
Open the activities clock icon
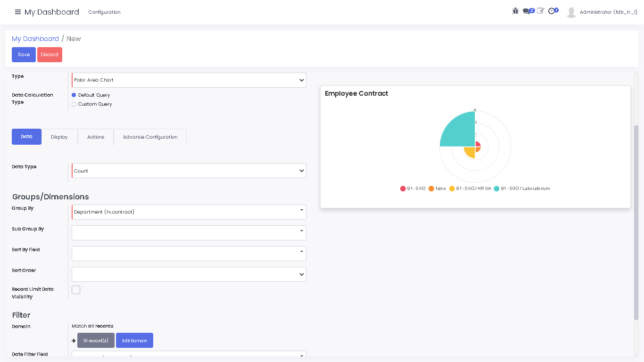(x=552, y=11)
